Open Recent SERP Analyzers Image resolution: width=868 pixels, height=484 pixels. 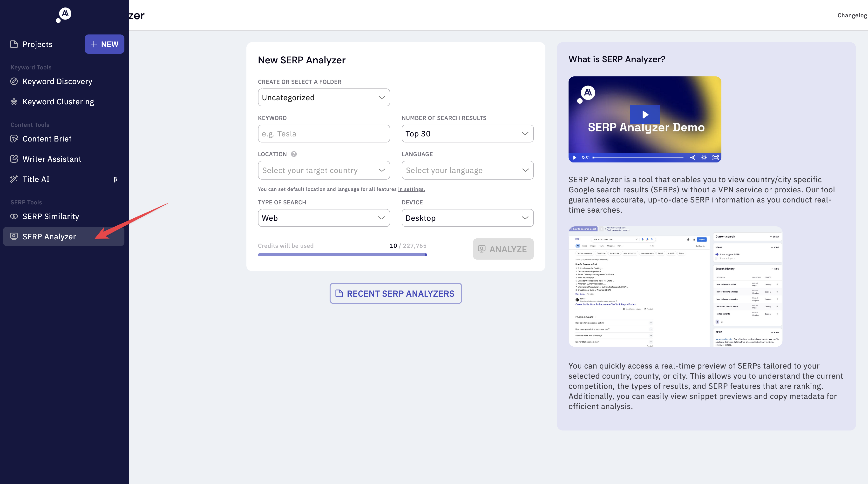(395, 293)
